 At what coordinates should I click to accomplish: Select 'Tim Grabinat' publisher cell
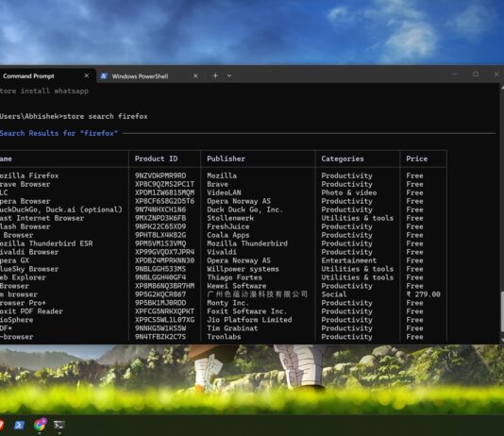click(232, 328)
